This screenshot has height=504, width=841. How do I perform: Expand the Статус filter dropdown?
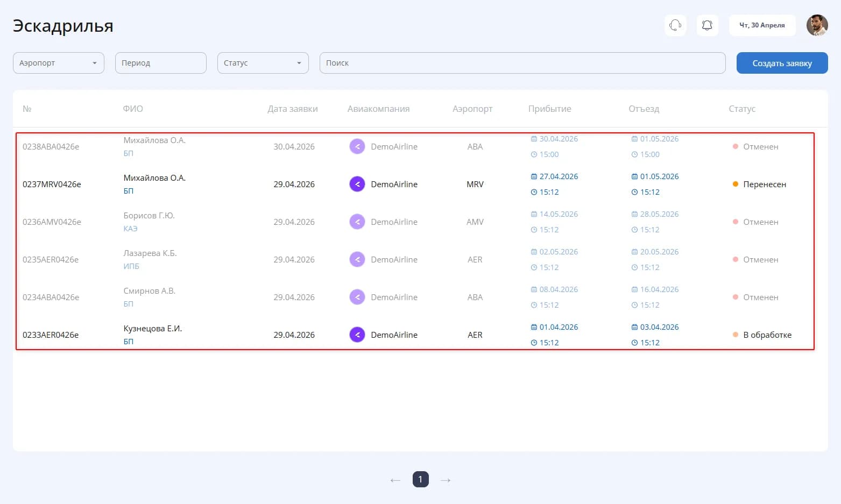click(263, 63)
